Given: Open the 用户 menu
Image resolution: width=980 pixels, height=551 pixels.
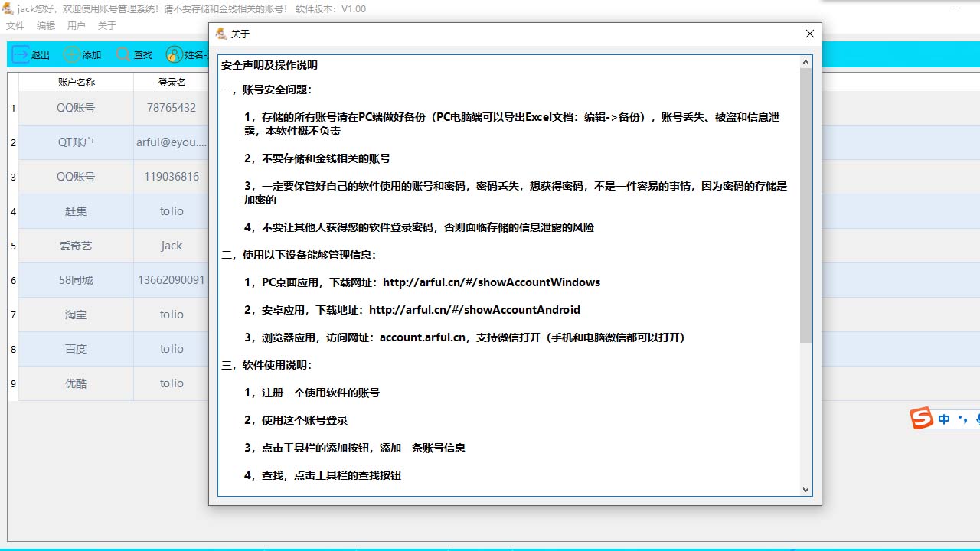Looking at the screenshot, I should click(x=77, y=25).
